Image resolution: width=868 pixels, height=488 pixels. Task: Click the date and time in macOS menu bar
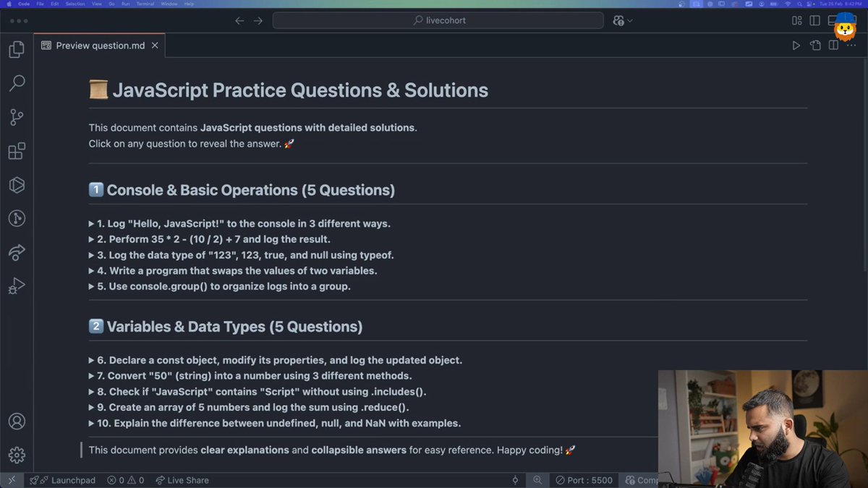(x=841, y=4)
